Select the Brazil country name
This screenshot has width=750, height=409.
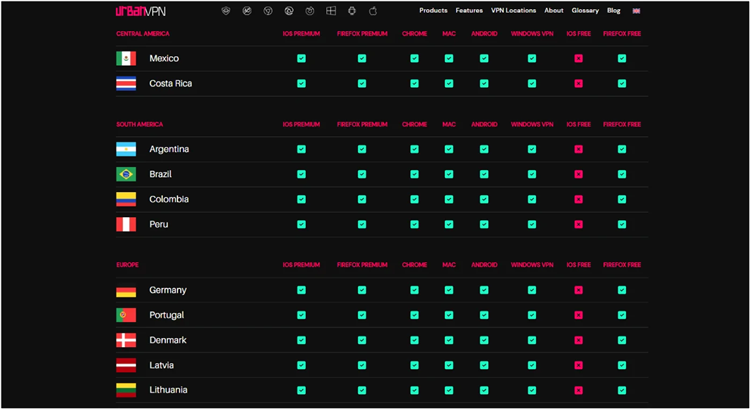(x=160, y=174)
